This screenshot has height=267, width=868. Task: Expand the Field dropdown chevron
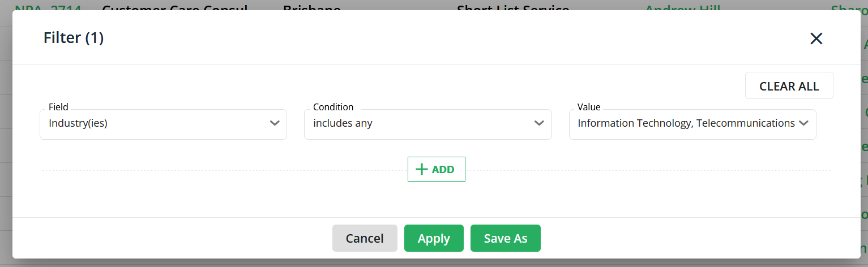[275, 123]
